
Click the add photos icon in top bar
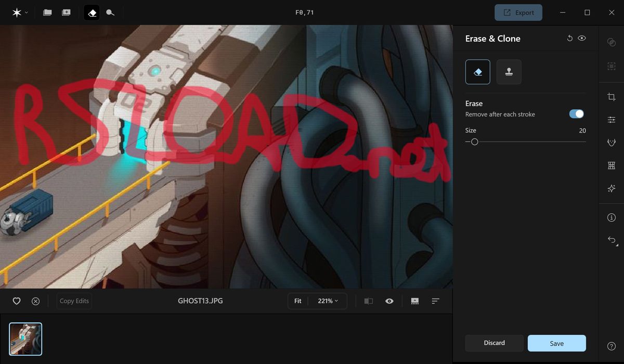[66, 12]
